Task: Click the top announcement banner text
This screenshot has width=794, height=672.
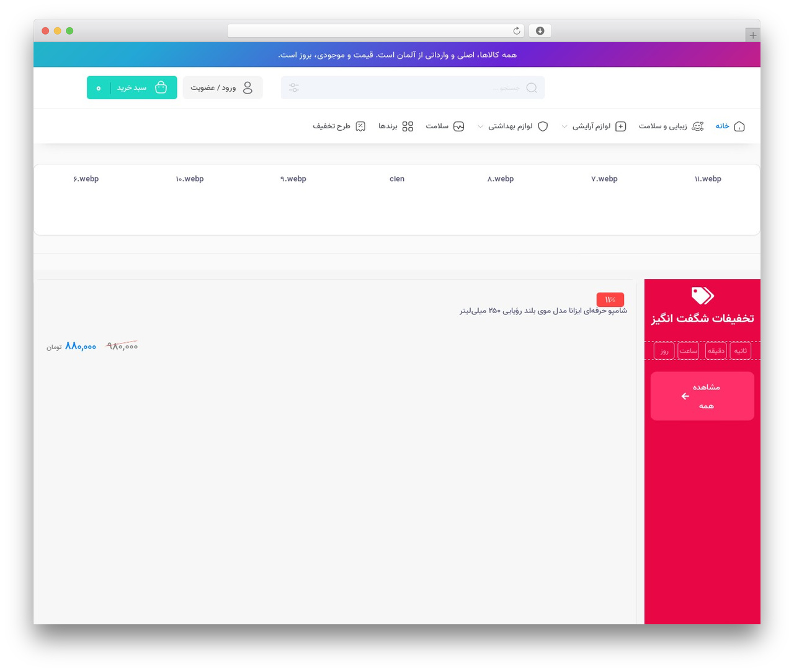Action: click(397, 55)
